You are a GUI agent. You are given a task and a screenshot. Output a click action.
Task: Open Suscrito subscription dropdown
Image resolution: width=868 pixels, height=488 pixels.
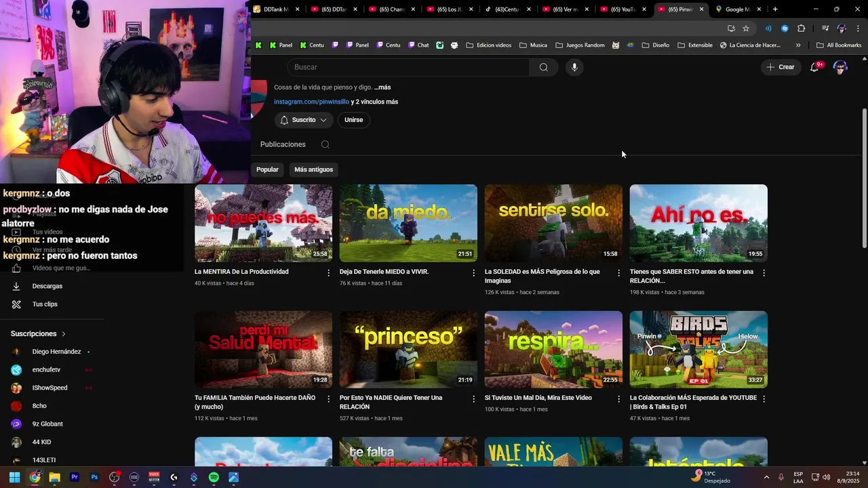click(x=304, y=120)
